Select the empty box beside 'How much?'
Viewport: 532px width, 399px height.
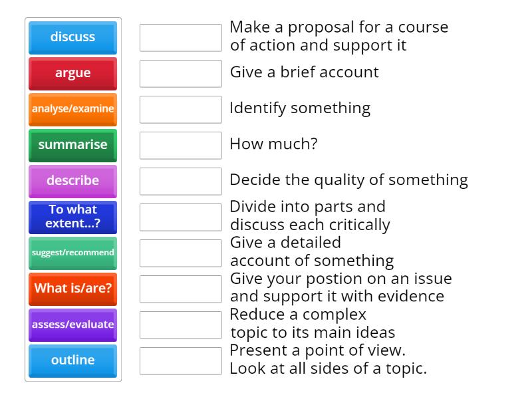tap(180, 145)
